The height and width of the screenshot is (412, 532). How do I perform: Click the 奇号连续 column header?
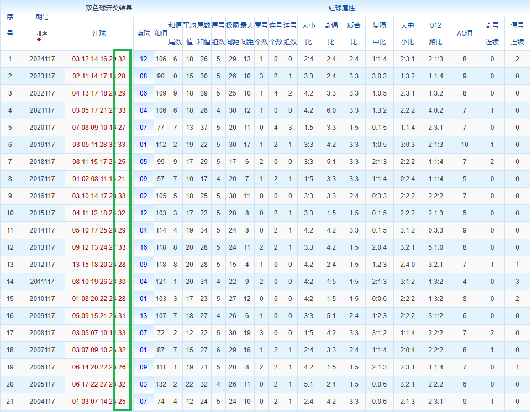tap(492, 34)
